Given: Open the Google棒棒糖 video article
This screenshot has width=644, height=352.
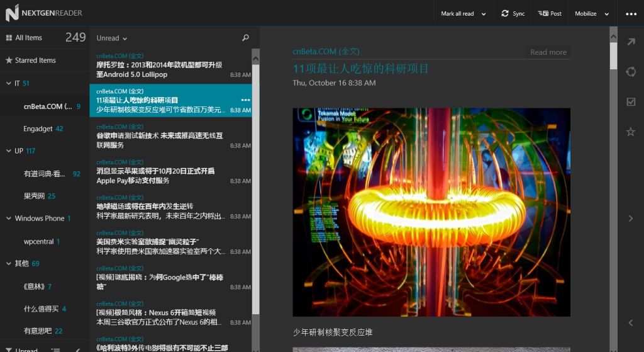Looking at the screenshot, I should point(170,278).
